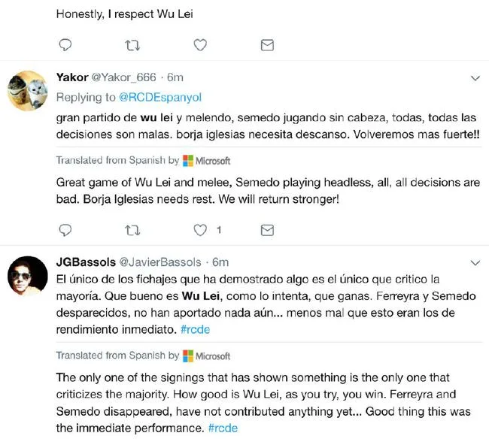Expand the options chevron on JGBassols' tweet
The width and height of the screenshot is (489, 448).
475,263
